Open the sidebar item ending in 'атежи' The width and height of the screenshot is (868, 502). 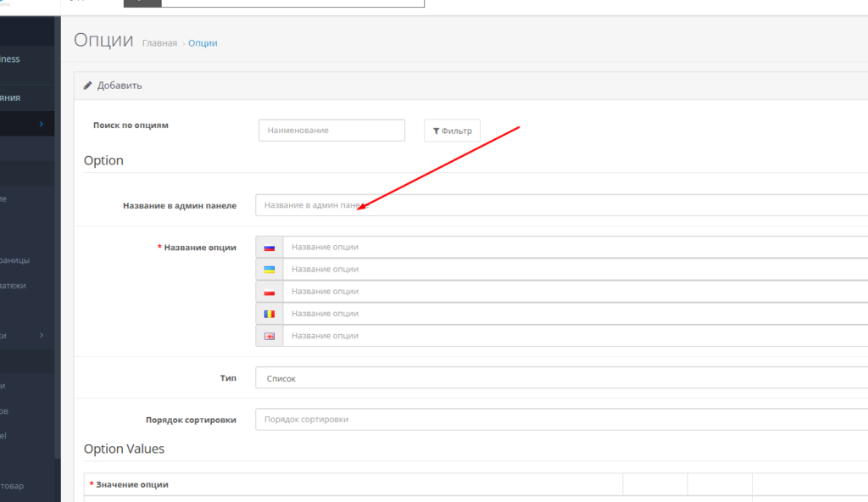(x=14, y=286)
